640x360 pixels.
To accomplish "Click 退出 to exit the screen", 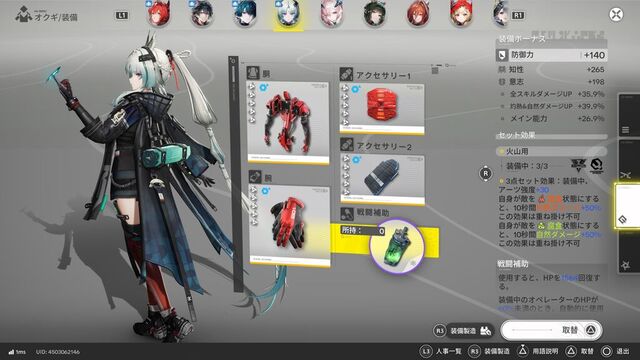I will pyautogui.click(x=616, y=351).
